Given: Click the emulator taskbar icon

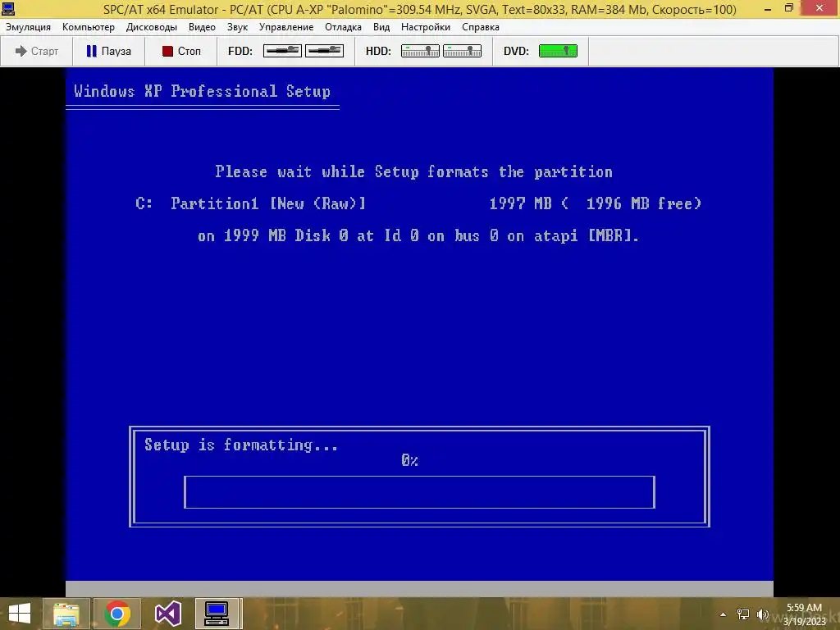Looking at the screenshot, I should tap(217, 614).
